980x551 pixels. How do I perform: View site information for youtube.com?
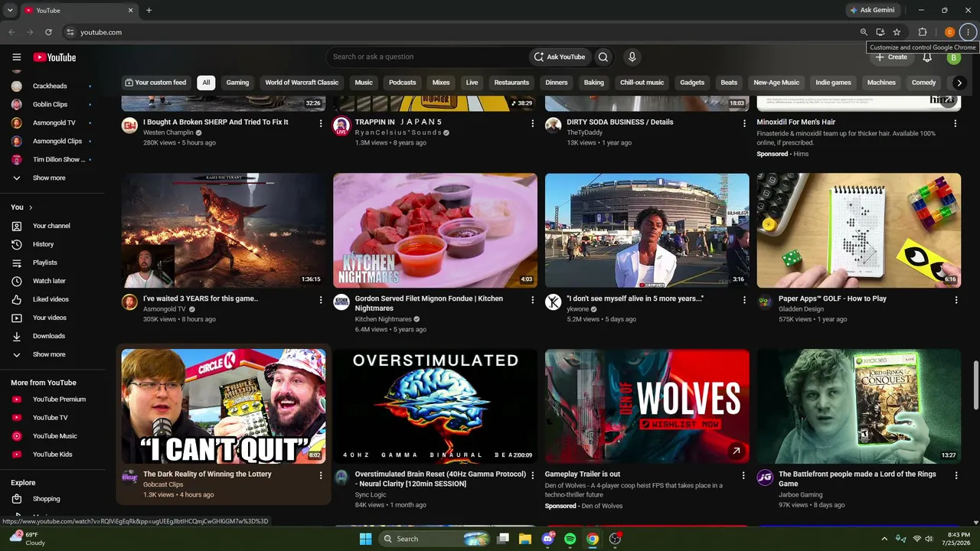70,32
